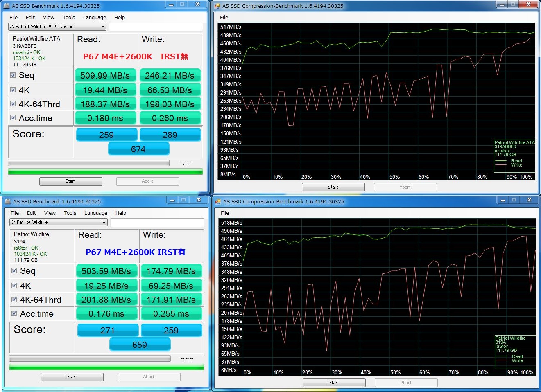This screenshot has height=392, width=541.
Task: Open the Help menu in the iaStor AS SSD Benchmark window
Action: point(121,213)
